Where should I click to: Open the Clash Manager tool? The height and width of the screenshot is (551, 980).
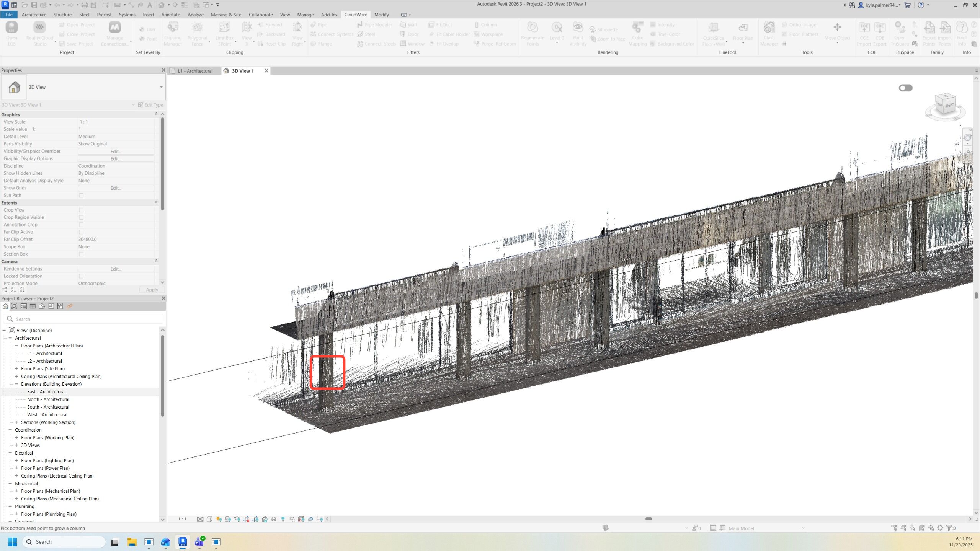tap(769, 28)
